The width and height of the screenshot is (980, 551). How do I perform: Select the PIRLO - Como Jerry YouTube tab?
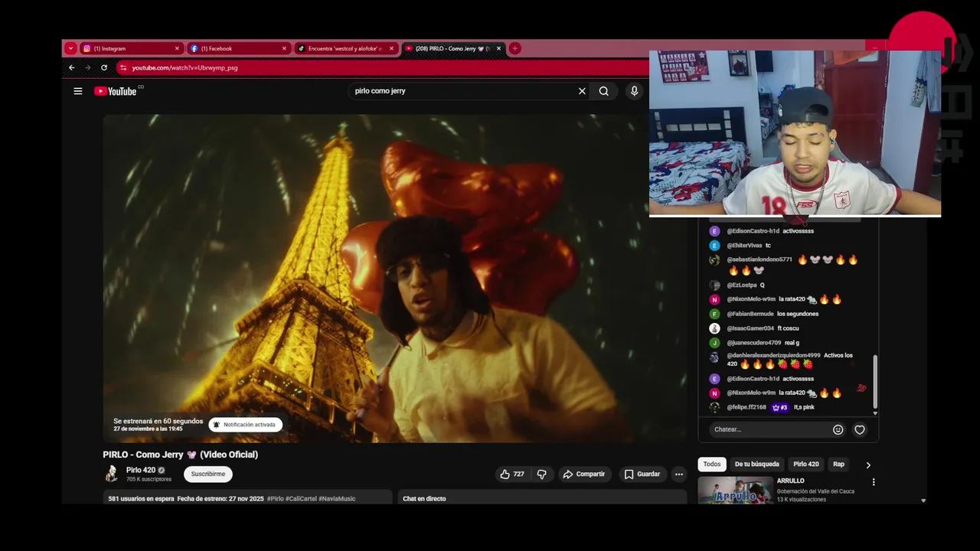452,48
